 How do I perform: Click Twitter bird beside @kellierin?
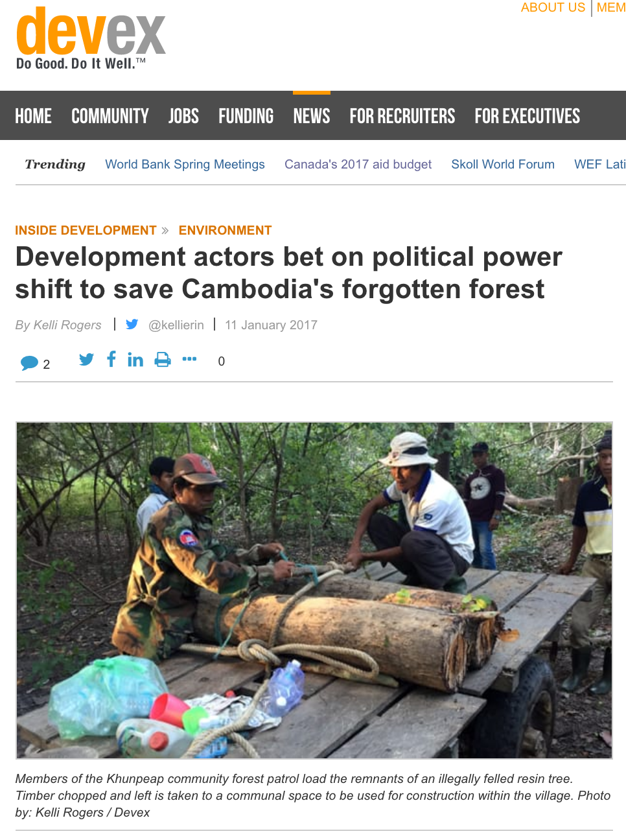pyautogui.click(x=132, y=324)
